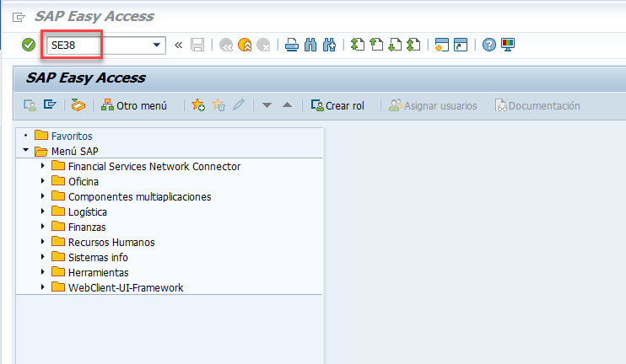Click the Documentación button
The width and height of the screenshot is (626, 364).
(537, 105)
